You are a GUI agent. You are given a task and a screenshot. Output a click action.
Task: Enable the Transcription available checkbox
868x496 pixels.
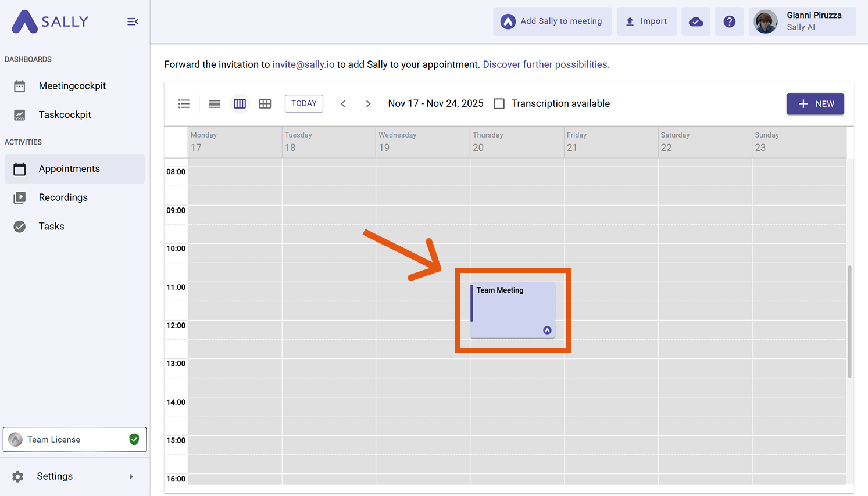click(x=499, y=104)
